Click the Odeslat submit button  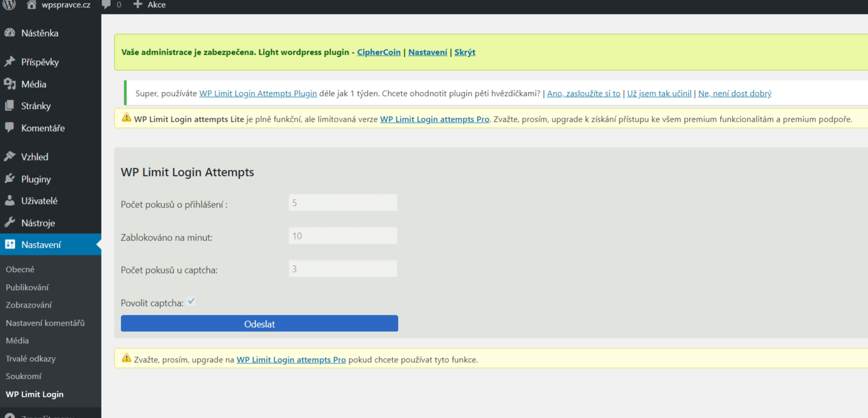259,324
